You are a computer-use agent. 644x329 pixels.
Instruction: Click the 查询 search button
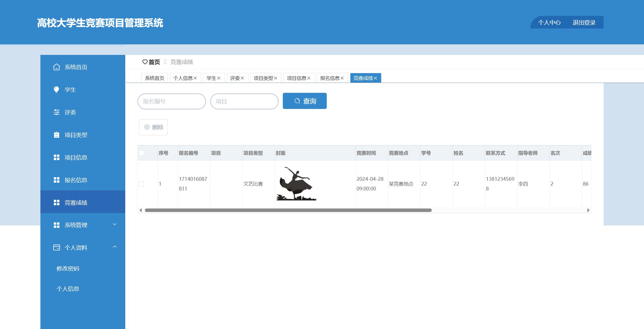[305, 101]
